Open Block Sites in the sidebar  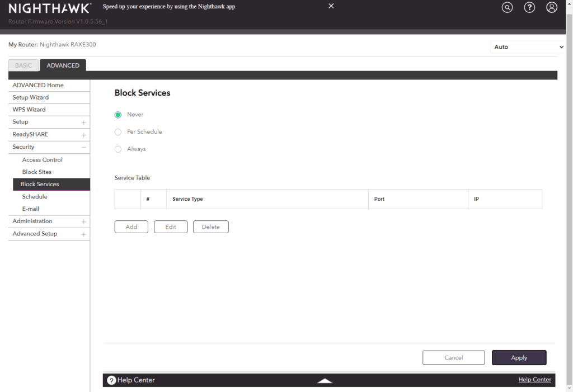pyautogui.click(x=37, y=172)
